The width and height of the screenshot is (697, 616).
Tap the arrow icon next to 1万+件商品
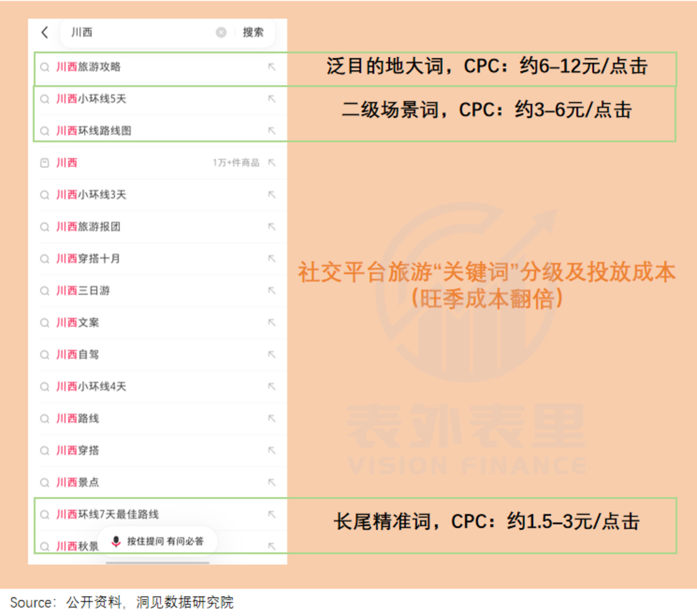coord(272,163)
